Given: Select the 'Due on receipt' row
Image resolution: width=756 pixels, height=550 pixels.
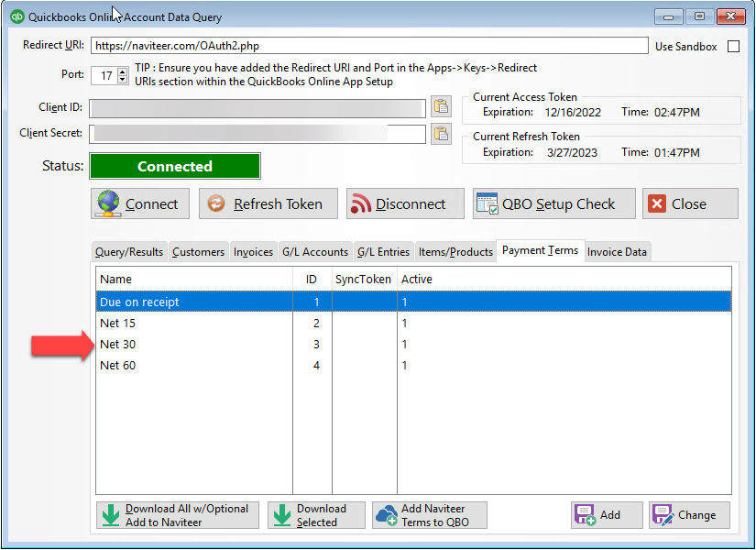Looking at the screenshot, I should pyautogui.click(x=413, y=302).
